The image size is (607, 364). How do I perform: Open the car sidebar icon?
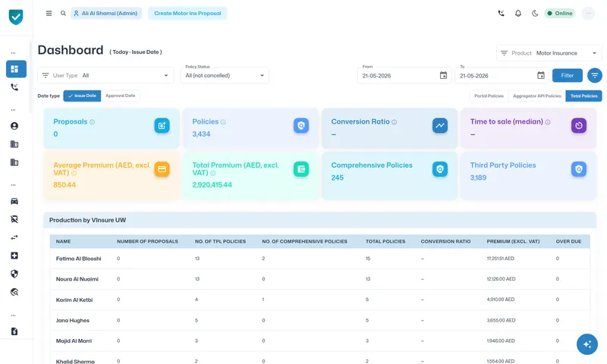(14, 201)
